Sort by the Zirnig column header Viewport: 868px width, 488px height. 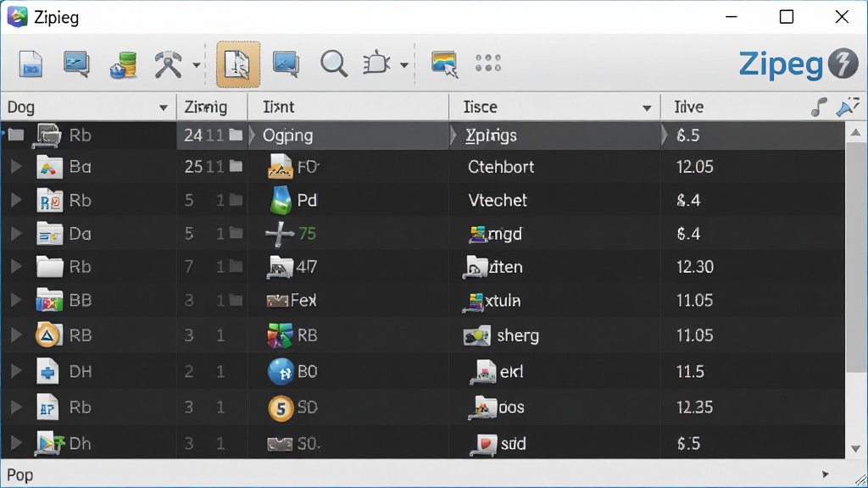pos(206,107)
